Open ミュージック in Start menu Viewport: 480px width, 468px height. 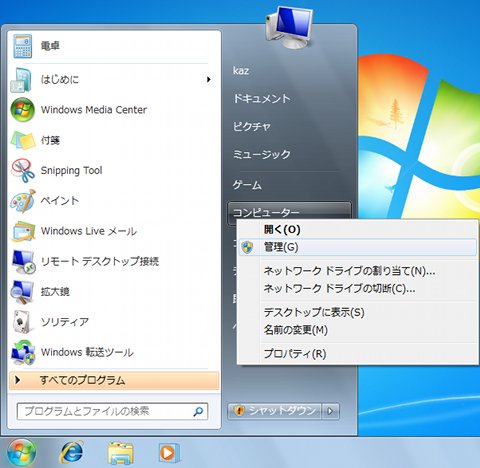(x=262, y=154)
